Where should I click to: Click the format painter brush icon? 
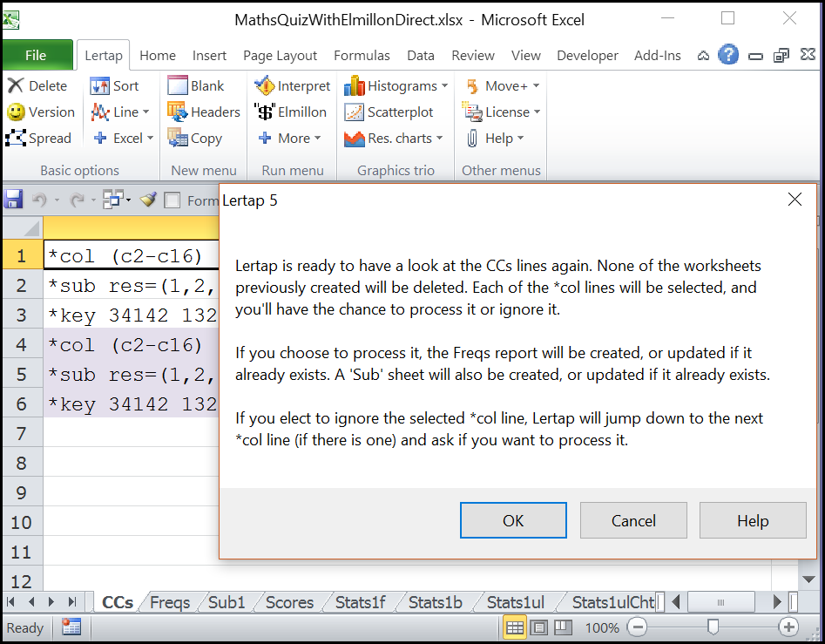tap(149, 200)
